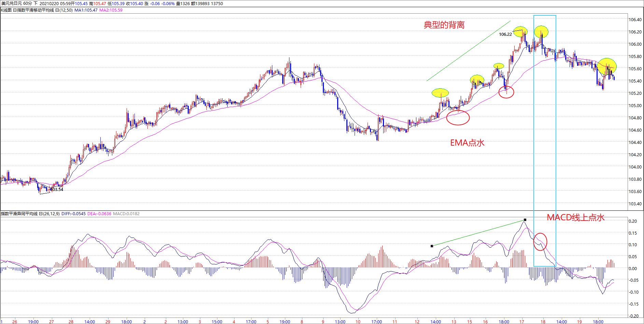Click the -0.06% change value
Viewport: 644px width, 324px height.
(x=168, y=3)
